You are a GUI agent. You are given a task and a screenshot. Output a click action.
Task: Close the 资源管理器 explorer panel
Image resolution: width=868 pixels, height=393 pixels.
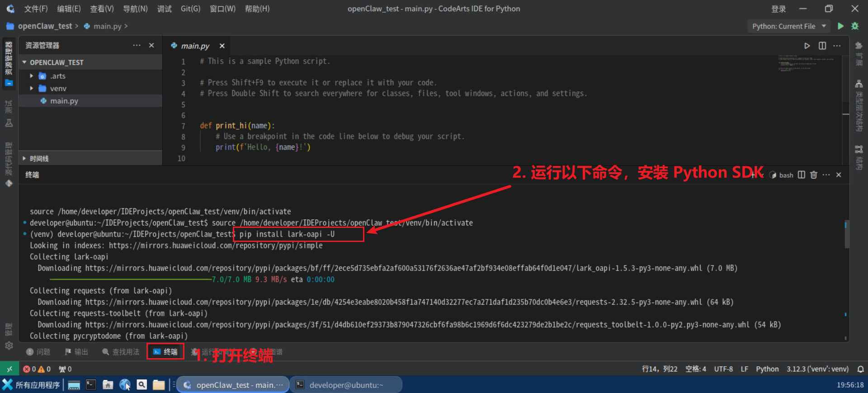point(151,45)
